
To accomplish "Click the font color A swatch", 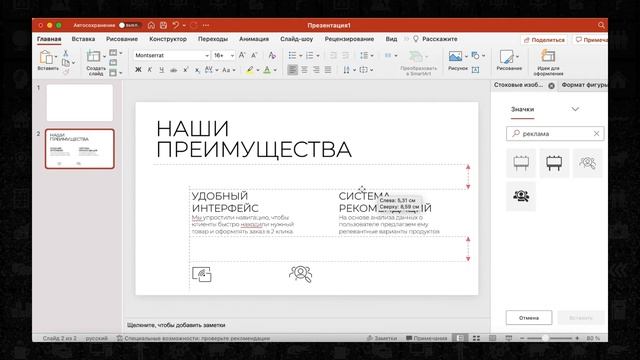I will (267, 70).
